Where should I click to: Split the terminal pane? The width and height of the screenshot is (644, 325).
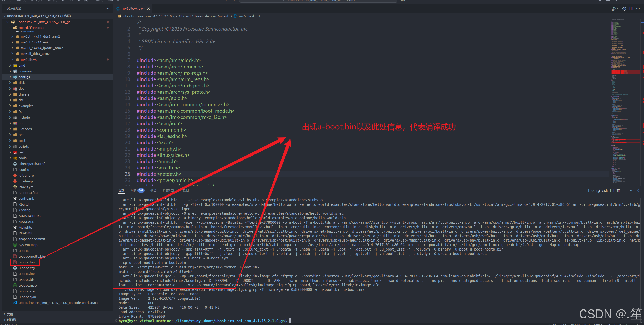click(612, 191)
